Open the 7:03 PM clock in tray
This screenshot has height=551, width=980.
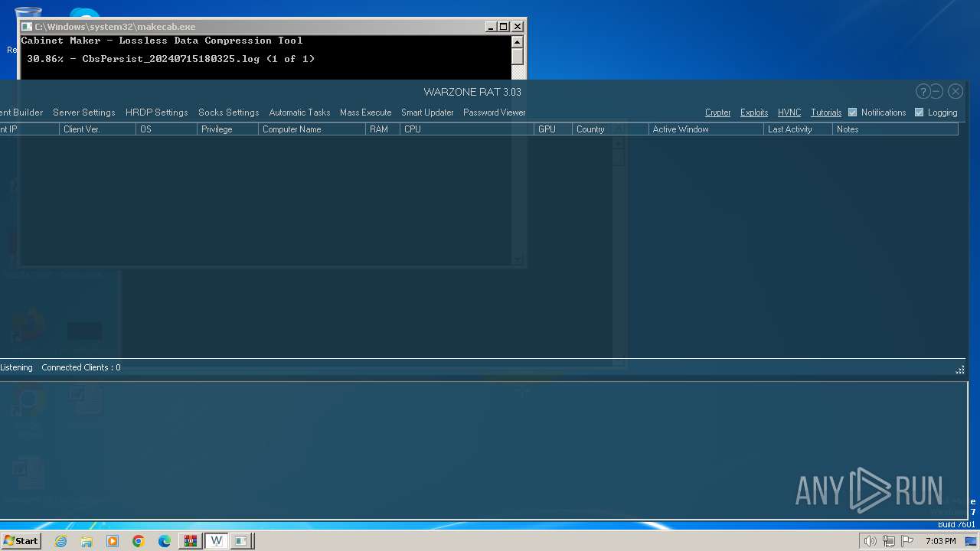point(940,541)
